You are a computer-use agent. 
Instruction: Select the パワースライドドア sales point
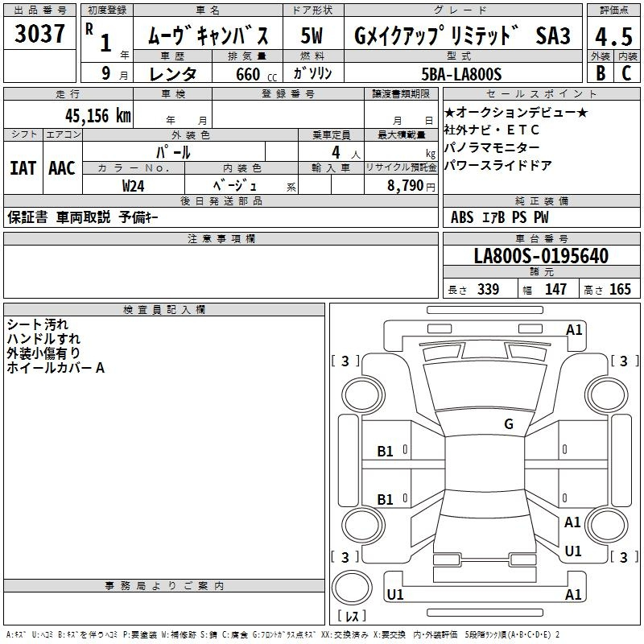(x=497, y=165)
